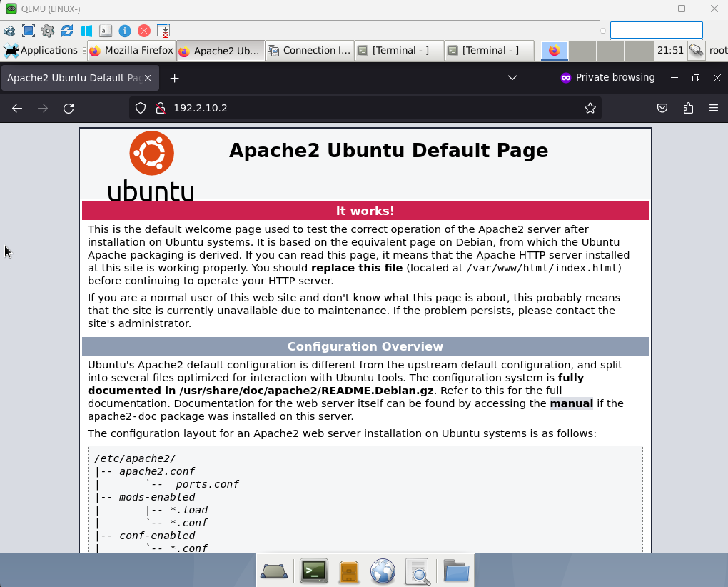Open the Applications menu
The image size is (728, 587).
click(x=41, y=50)
